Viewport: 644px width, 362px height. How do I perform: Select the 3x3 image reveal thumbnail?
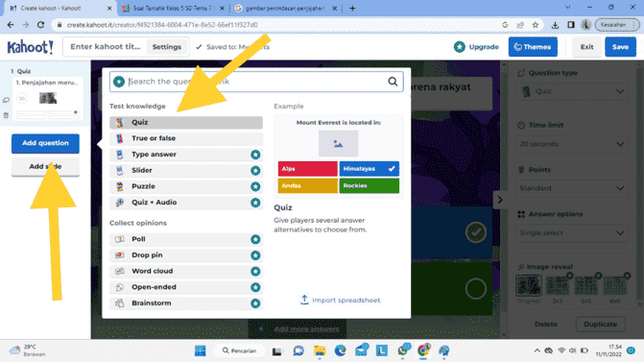[558, 285]
